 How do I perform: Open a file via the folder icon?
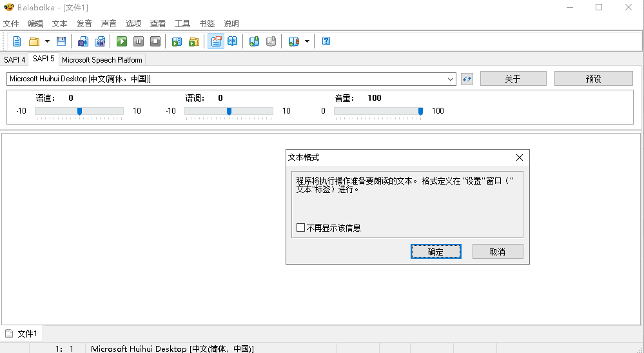[34, 41]
